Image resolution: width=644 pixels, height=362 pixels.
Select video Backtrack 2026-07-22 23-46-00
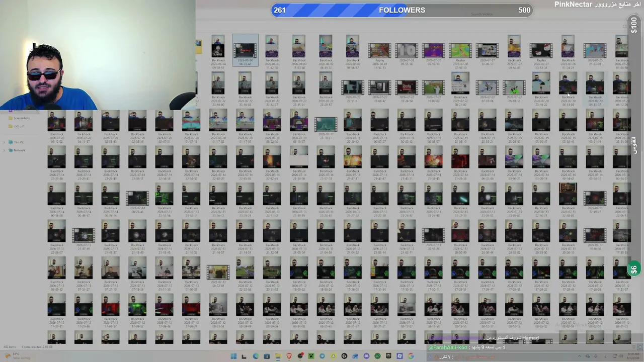(x=218, y=88)
